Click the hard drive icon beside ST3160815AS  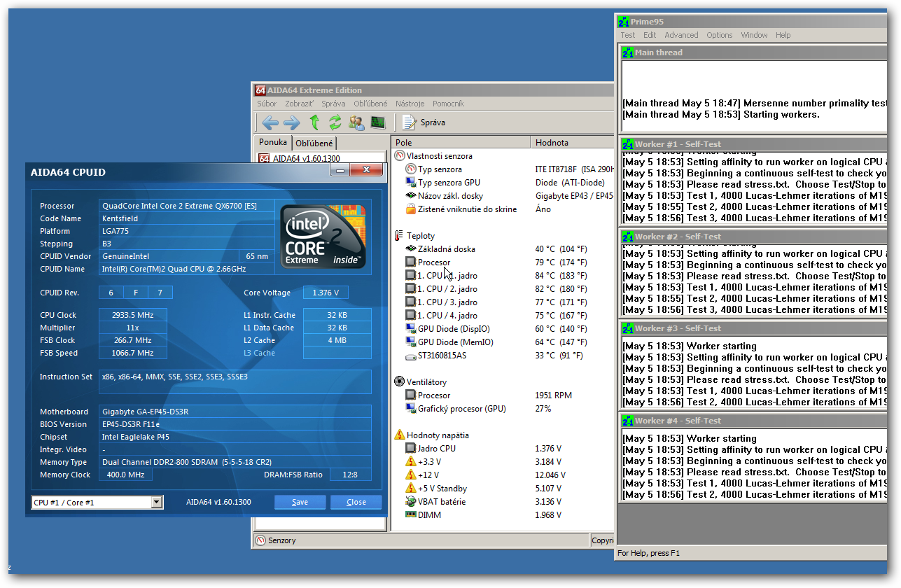point(410,356)
